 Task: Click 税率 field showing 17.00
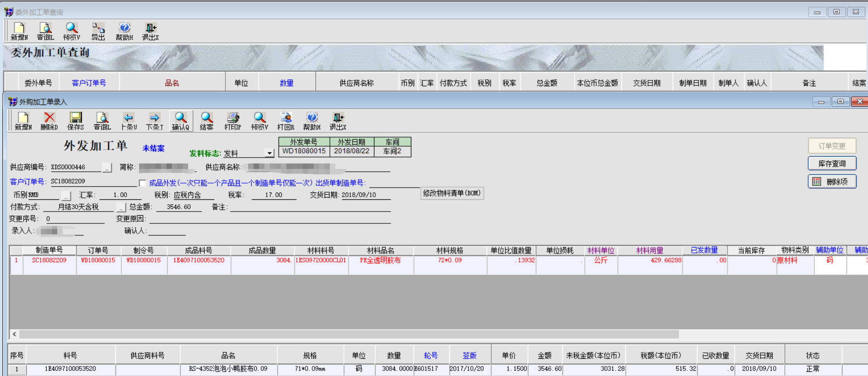274,195
